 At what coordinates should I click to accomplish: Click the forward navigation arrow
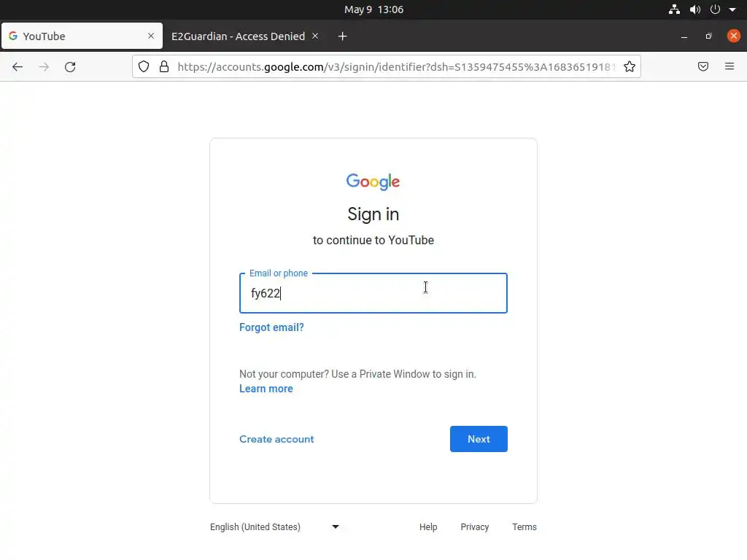pos(44,66)
